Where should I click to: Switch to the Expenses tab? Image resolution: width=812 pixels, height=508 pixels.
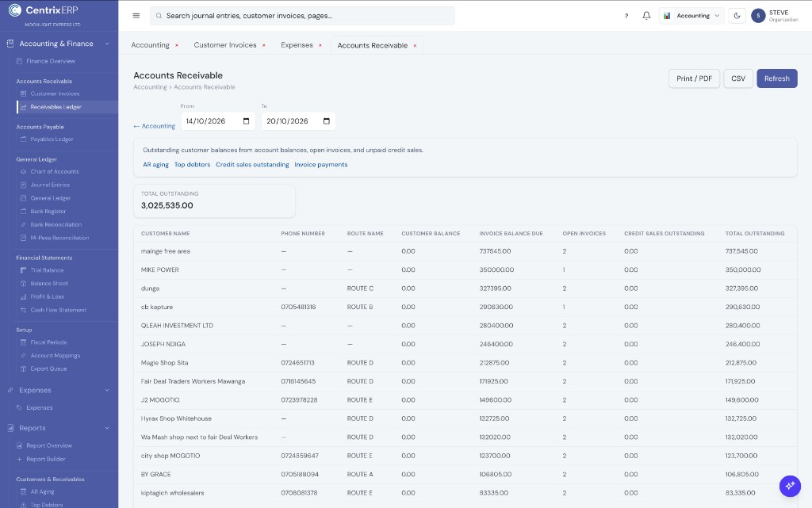(x=297, y=45)
